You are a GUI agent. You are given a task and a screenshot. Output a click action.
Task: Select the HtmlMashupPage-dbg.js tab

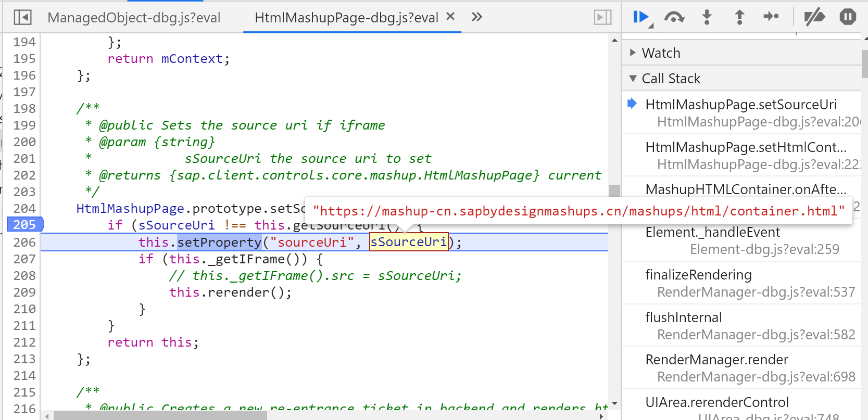[346, 18]
